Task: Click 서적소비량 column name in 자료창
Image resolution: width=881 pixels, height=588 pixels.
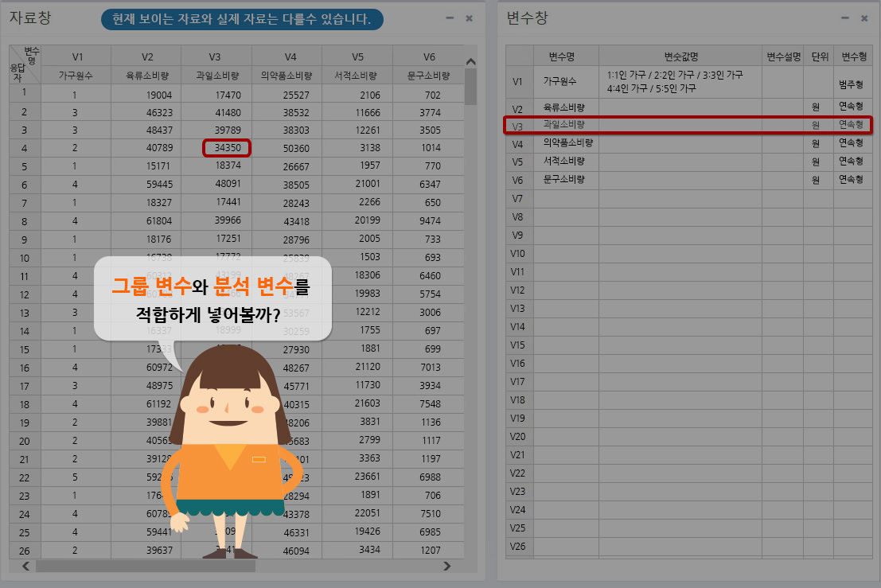Action: pyautogui.click(x=356, y=76)
